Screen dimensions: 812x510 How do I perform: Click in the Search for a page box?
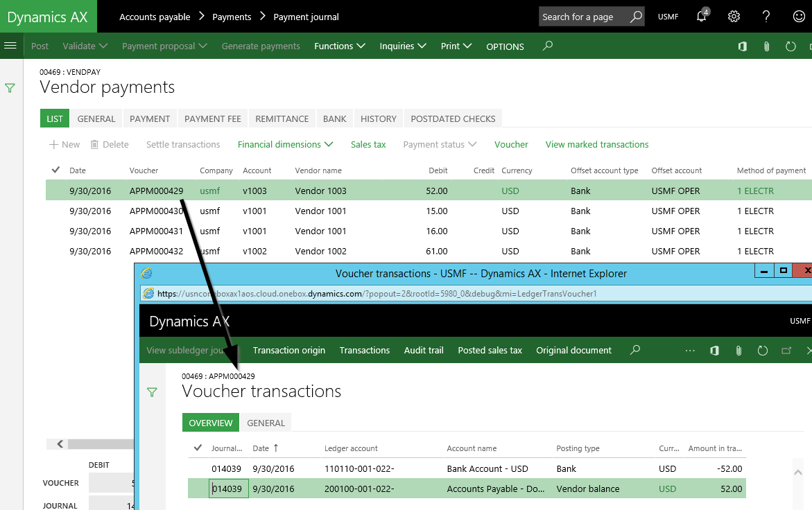582,17
